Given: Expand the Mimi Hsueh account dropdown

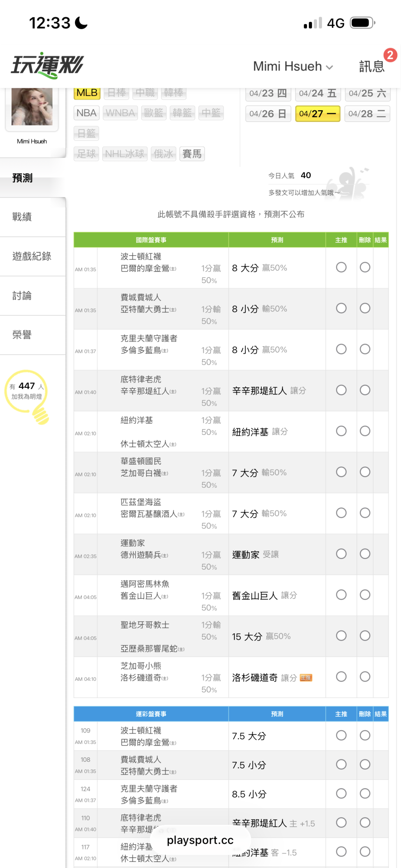Looking at the screenshot, I should pos(293,66).
